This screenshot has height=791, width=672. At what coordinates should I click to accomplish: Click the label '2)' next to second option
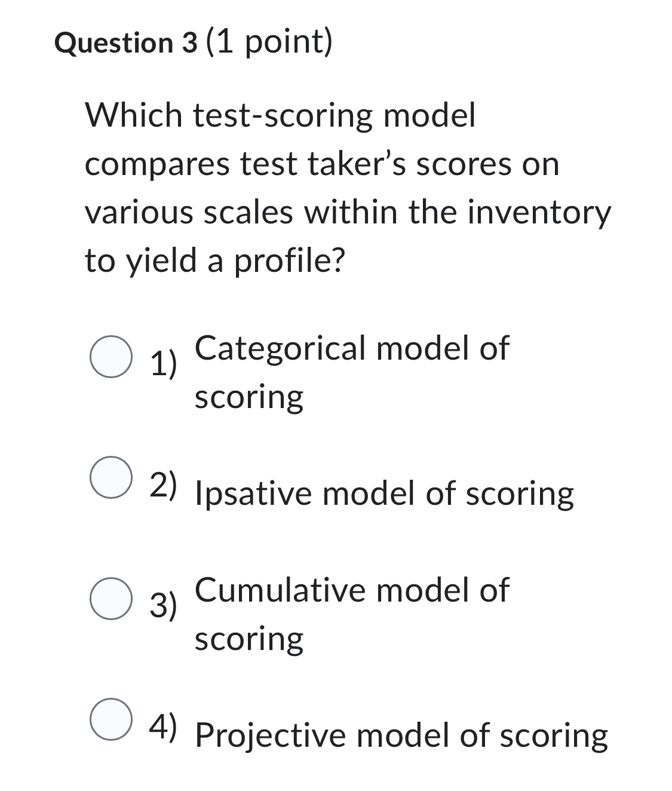pos(162,485)
